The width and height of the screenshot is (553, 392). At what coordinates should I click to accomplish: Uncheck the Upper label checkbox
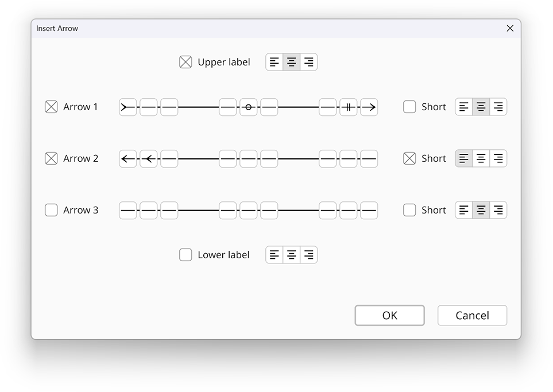click(185, 61)
